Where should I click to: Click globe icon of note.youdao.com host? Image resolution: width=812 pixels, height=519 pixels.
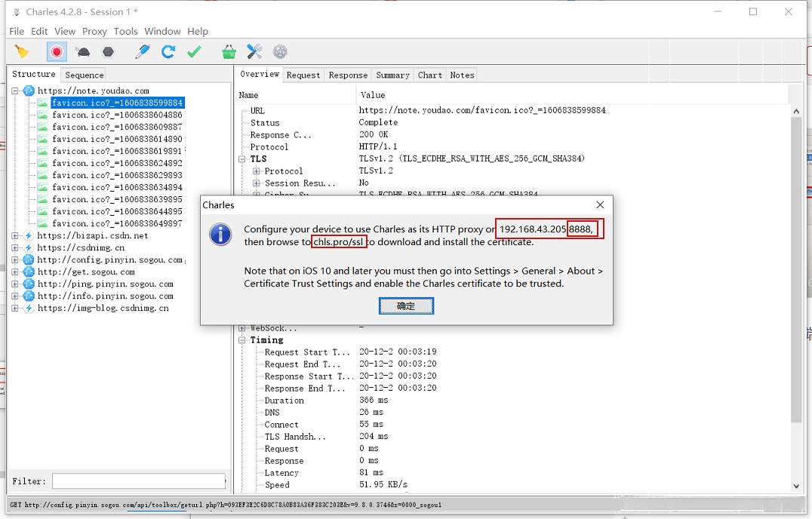tap(29, 91)
